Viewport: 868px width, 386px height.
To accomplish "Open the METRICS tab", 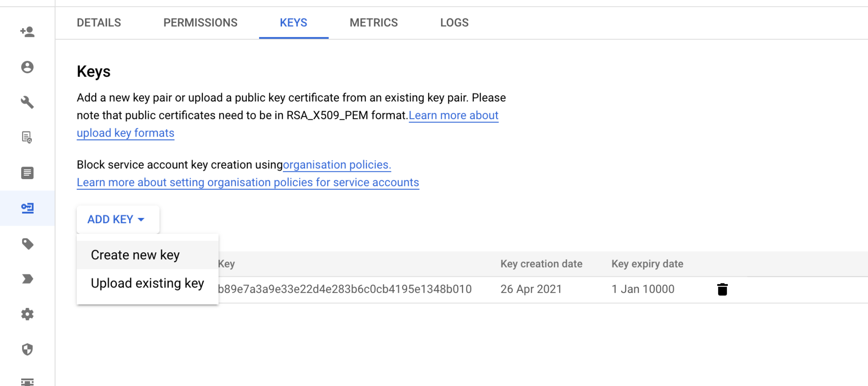I will 374,23.
